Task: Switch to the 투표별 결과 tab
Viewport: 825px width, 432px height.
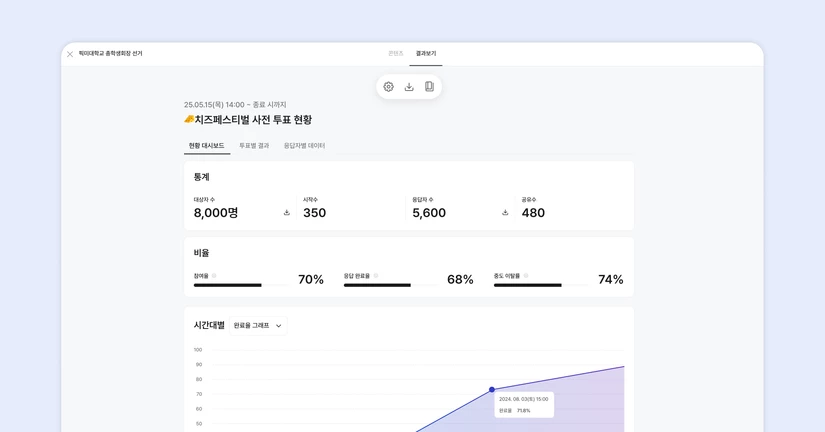Action: tap(254, 146)
